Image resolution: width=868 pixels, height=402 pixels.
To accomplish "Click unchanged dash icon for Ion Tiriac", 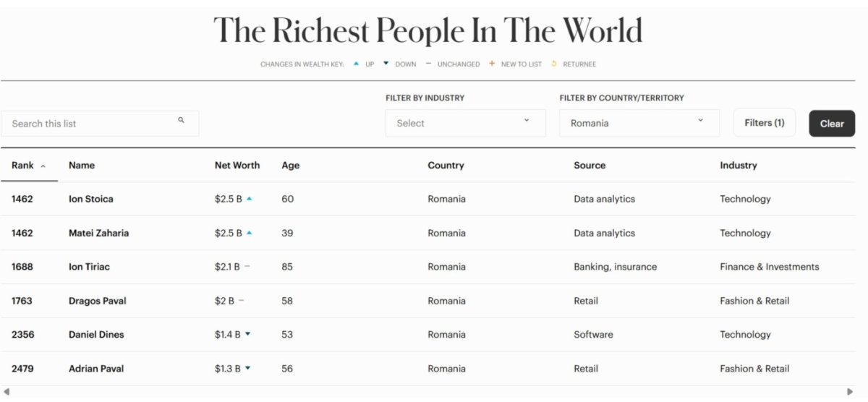I will (x=247, y=267).
